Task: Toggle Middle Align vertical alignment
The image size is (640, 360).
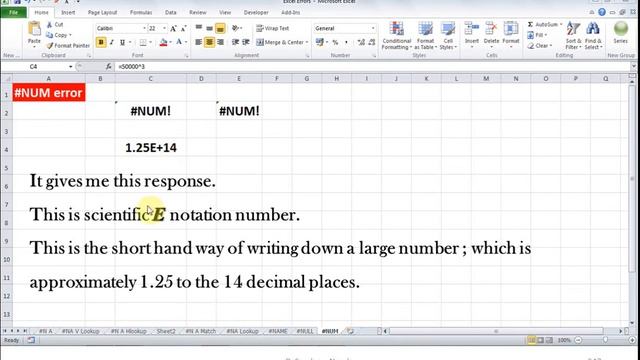Action: click(x=209, y=28)
